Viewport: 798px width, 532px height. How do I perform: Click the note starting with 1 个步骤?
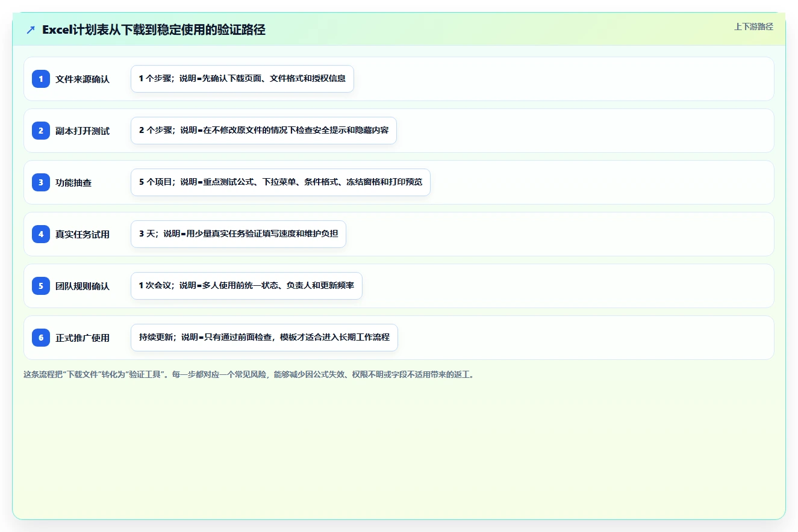[242, 79]
